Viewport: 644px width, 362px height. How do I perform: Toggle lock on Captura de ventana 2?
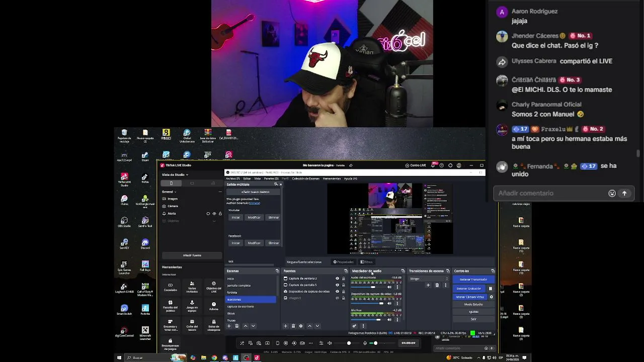[344, 279]
